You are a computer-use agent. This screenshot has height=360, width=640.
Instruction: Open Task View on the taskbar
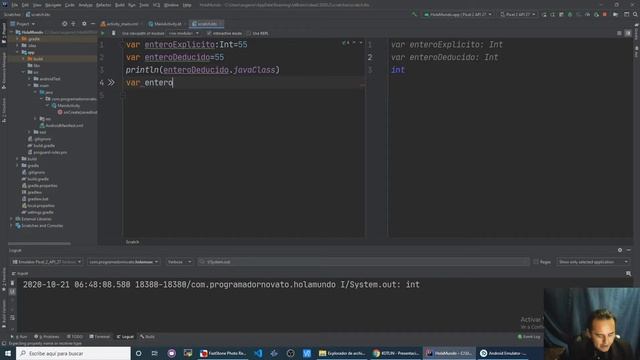155,353
